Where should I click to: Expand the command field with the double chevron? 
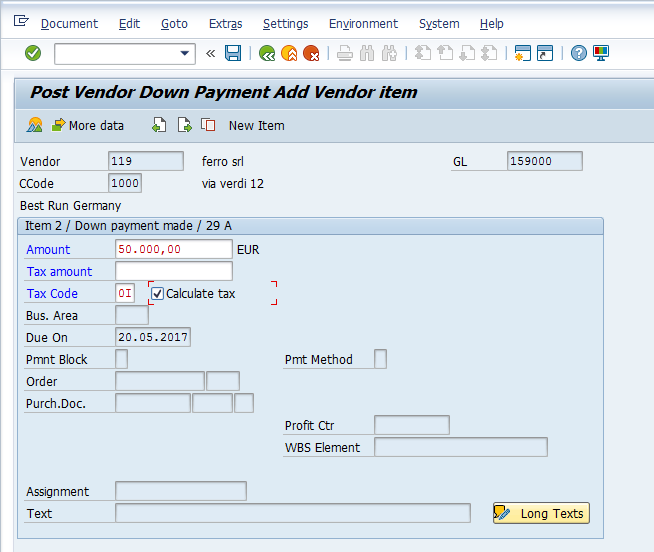[210, 53]
